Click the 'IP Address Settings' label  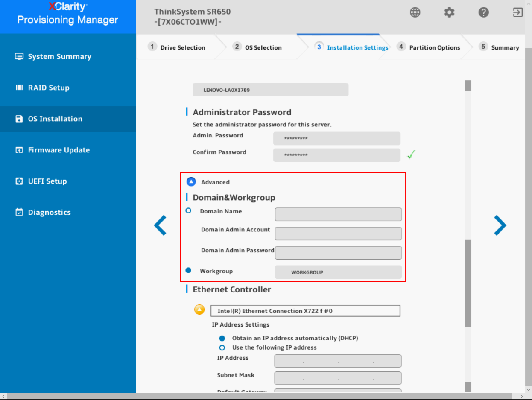click(241, 324)
